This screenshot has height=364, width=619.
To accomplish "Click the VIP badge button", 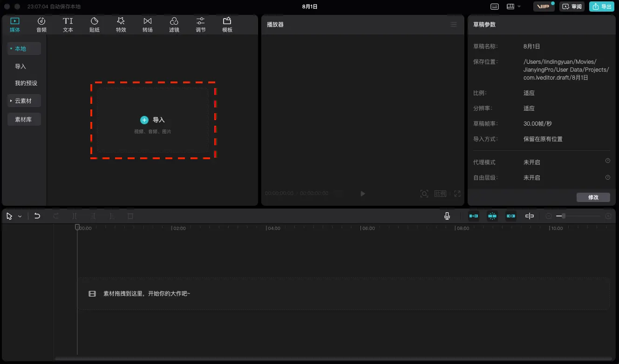I will (x=544, y=7).
